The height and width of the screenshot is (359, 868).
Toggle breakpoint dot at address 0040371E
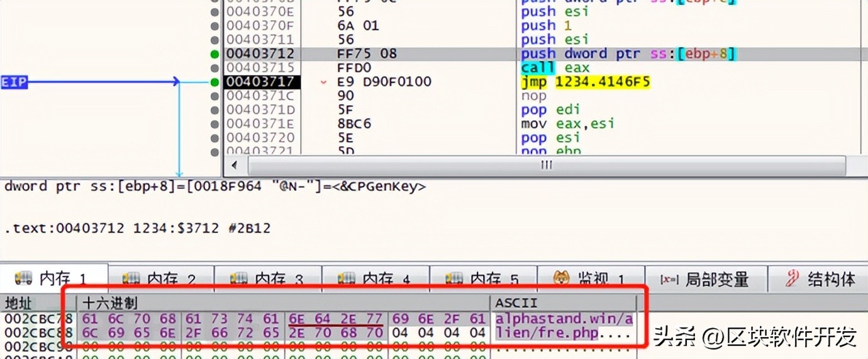[x=215, y=124]
